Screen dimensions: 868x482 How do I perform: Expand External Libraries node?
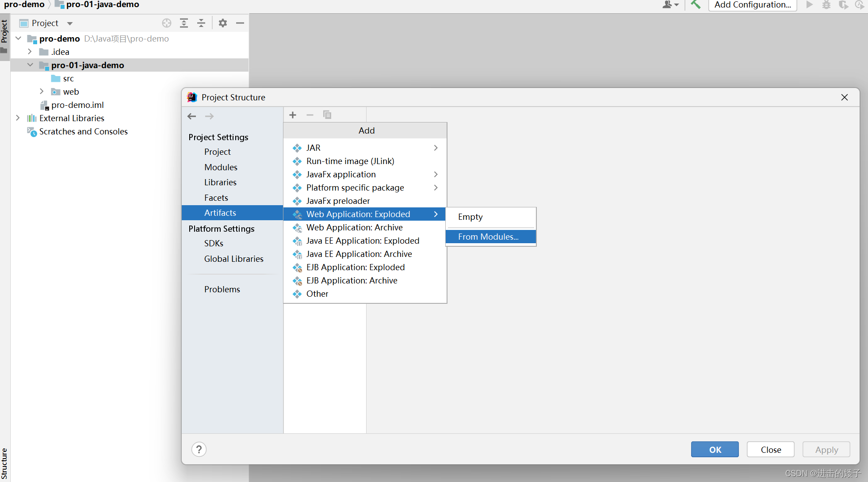pos(18,118)
